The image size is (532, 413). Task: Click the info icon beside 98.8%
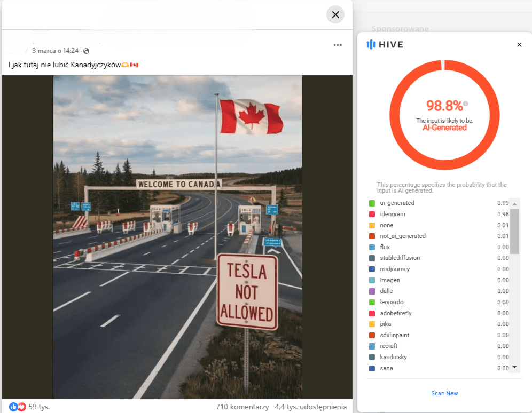click(466, 104)
